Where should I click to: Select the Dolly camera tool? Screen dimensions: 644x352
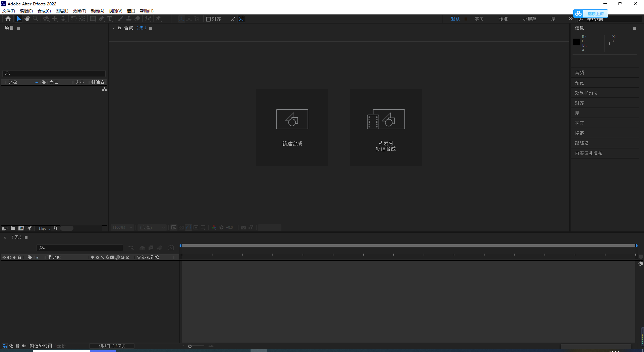pyautogui.click(x=63, y=19)
